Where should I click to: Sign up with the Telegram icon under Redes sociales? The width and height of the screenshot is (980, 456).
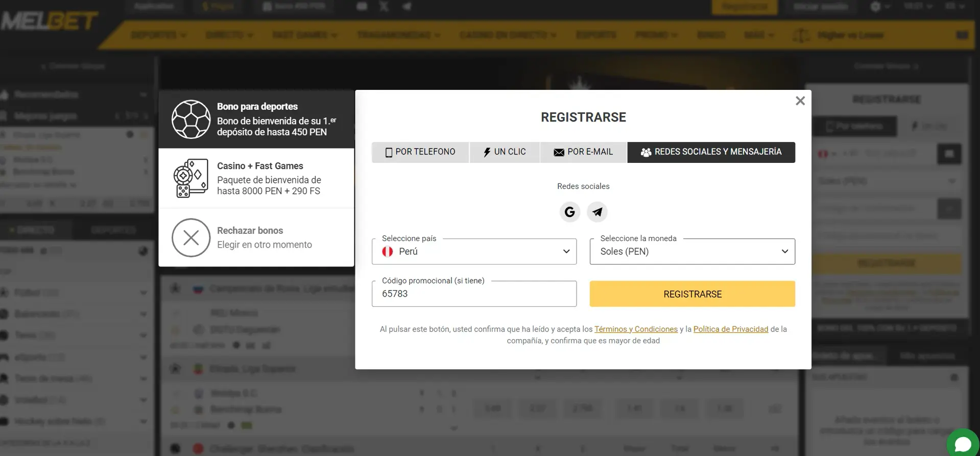[x=597, y=212]
